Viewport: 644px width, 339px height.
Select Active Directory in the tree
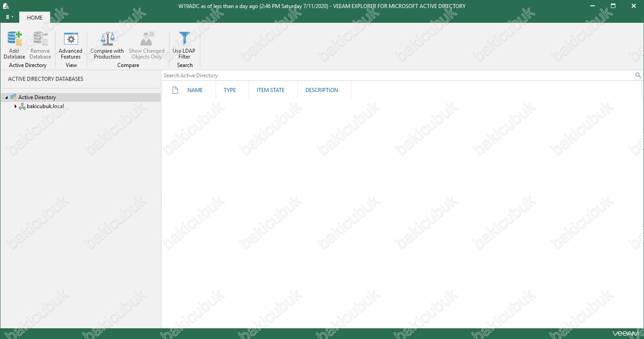click(x=37, y=97)
